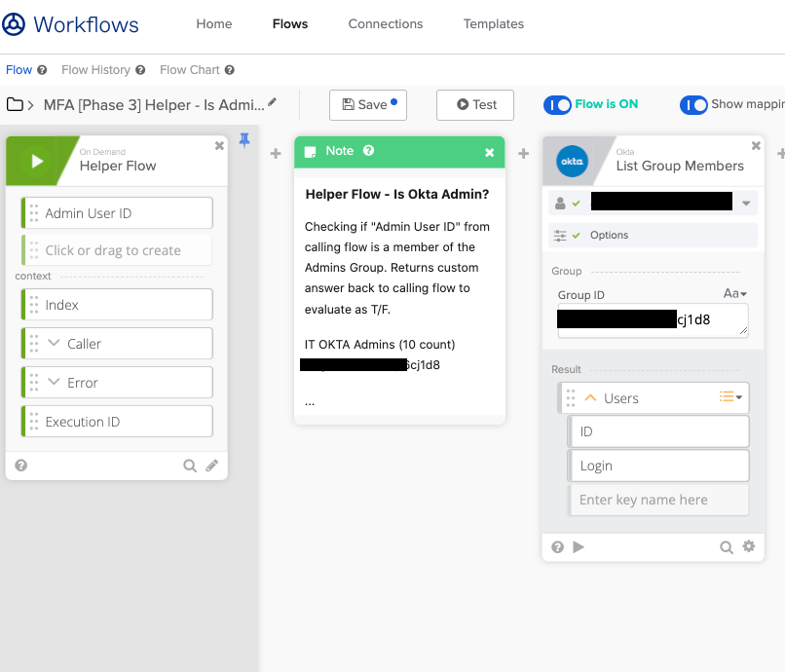785x672 pixels.
Task: Switch to the Flow History tab
Action: click(x=95, y=70)
